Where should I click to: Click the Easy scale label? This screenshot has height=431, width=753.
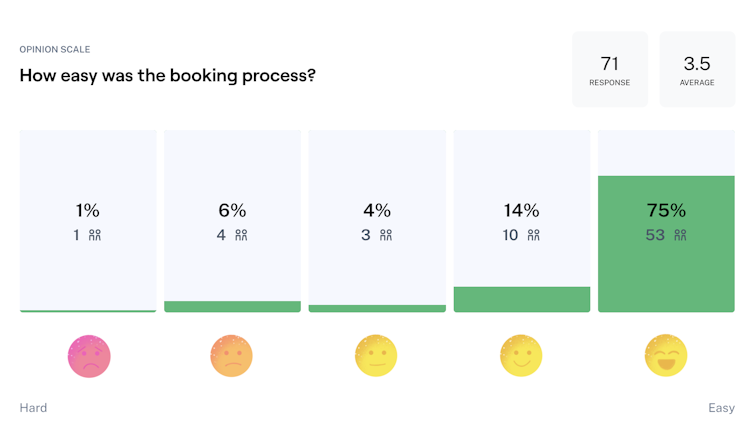(721, 408)
